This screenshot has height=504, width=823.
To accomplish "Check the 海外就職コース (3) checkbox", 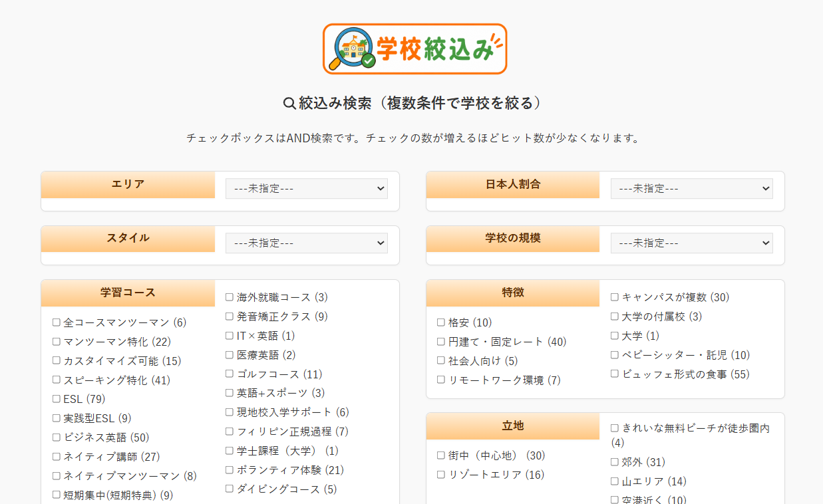I will click(x=230, y=297).
